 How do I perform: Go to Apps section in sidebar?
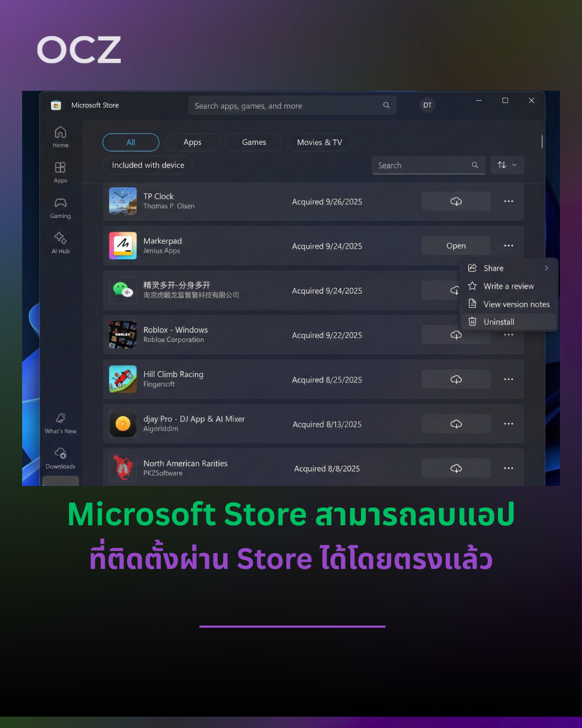(x=60, y=173)
